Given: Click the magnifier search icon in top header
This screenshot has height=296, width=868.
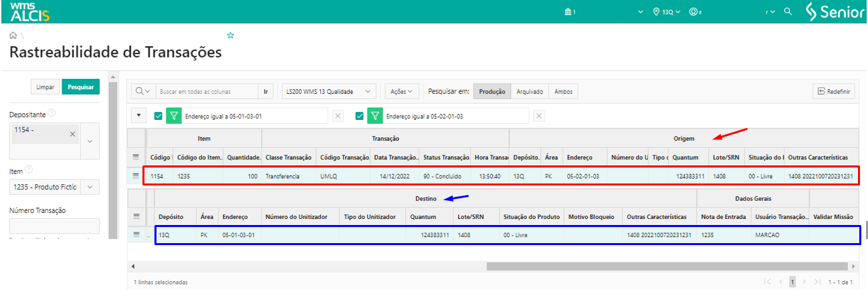Looking at the screenshot, I should tap(788, 11).
